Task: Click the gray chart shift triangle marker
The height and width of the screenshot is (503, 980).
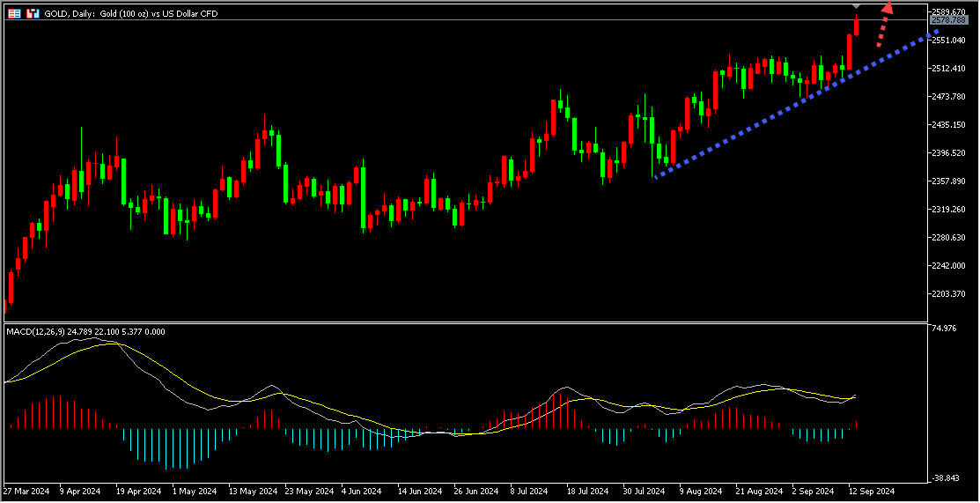Action: (x=857, y=7)
